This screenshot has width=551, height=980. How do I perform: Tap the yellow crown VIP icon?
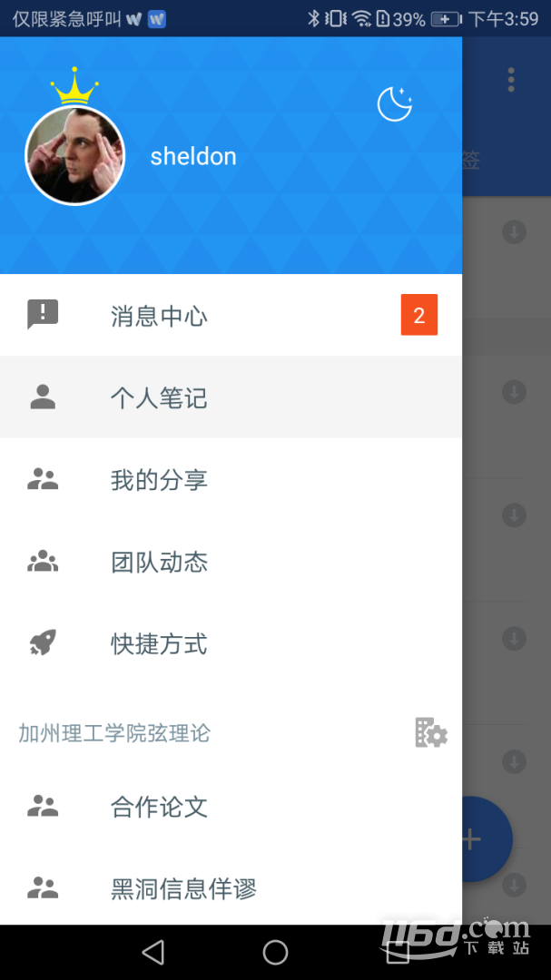pyautogui.click(x=74, y=85)
